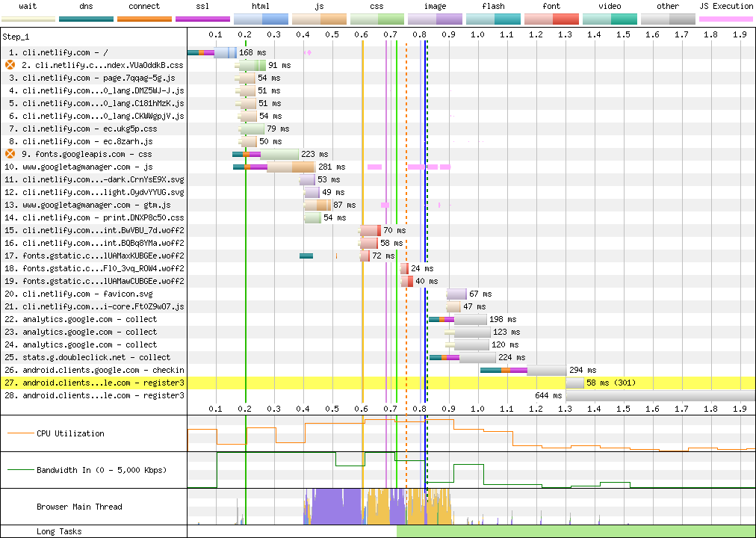This screenshot has height=538, width=756.
Task: Click the waterfall bar for request 1
Action: 212,52
